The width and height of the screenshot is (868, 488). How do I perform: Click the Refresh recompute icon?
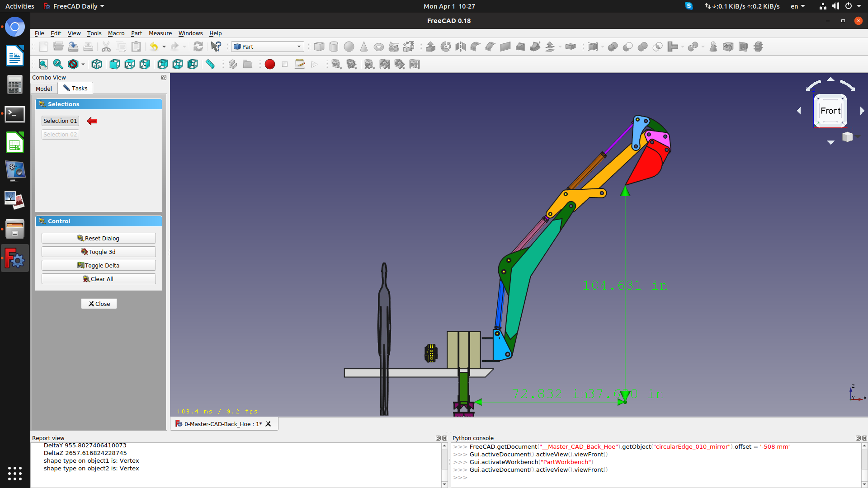point(198,47)
